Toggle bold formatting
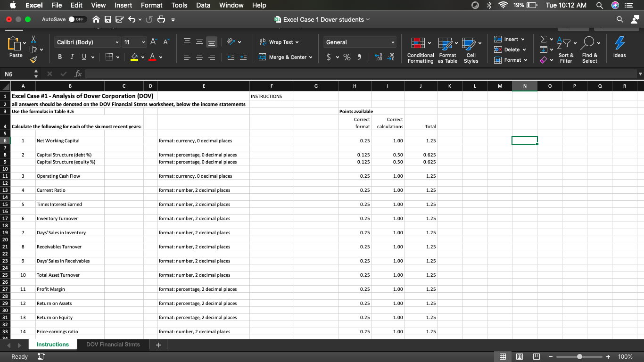This screenshot has width=644, height=362. (x=59, y=57)
